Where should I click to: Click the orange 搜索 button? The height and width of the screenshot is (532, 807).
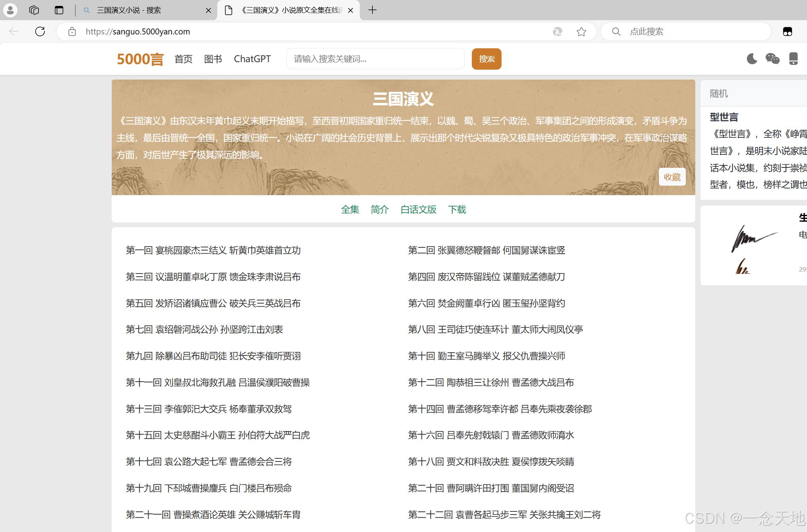pyautogui.click(x=486, y=59)
